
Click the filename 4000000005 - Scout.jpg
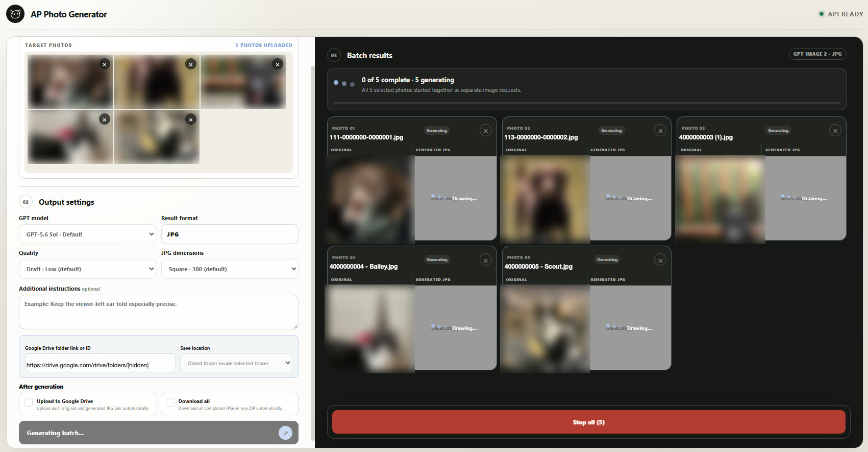pos(538,267)
